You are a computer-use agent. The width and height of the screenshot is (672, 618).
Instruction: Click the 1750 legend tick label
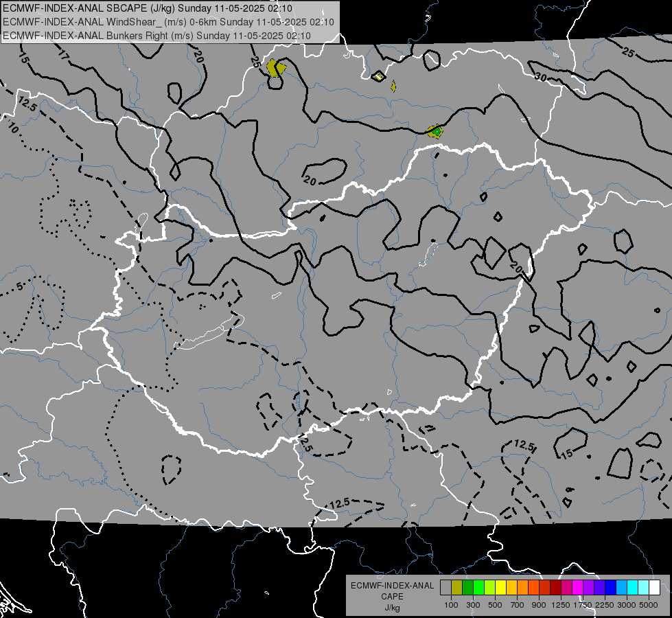[583, 605]
